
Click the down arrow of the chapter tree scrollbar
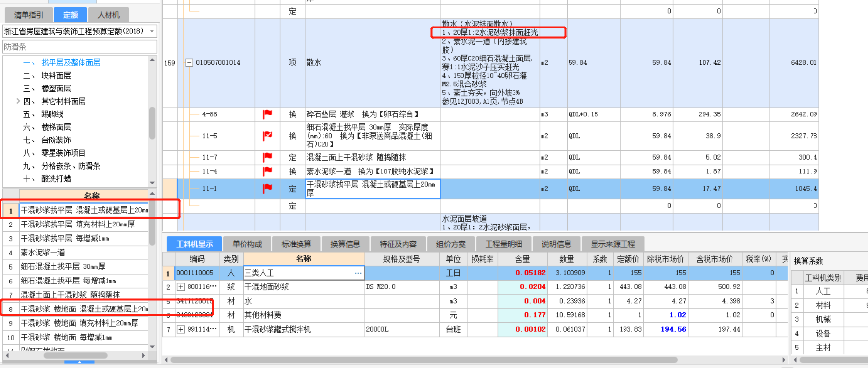tap(152, 183)
